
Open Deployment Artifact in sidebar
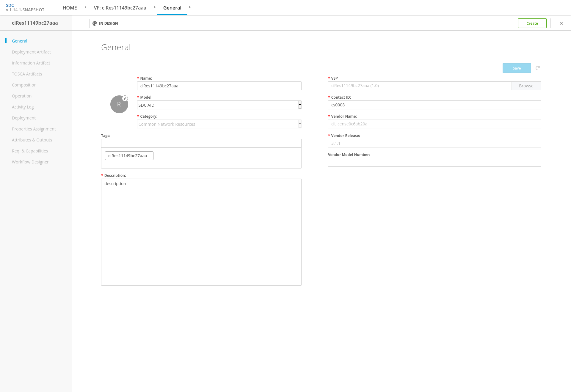[31, 52]
